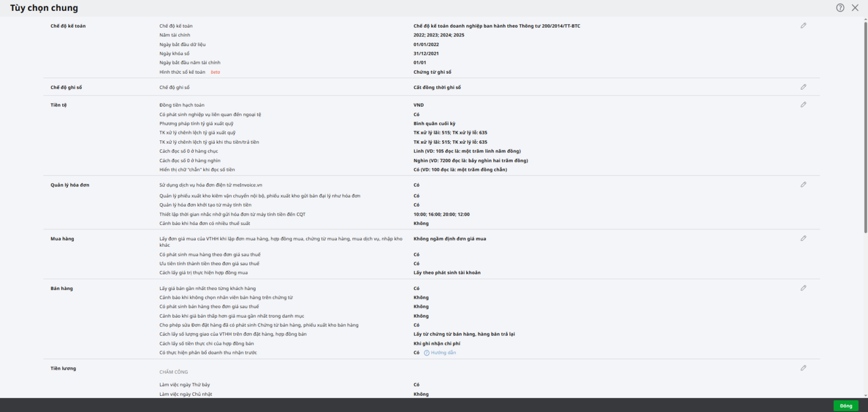The height and width of the screenshot is (412, 868).
Task: Edit the Chế độ kế toán section
Action: [803, 25]
